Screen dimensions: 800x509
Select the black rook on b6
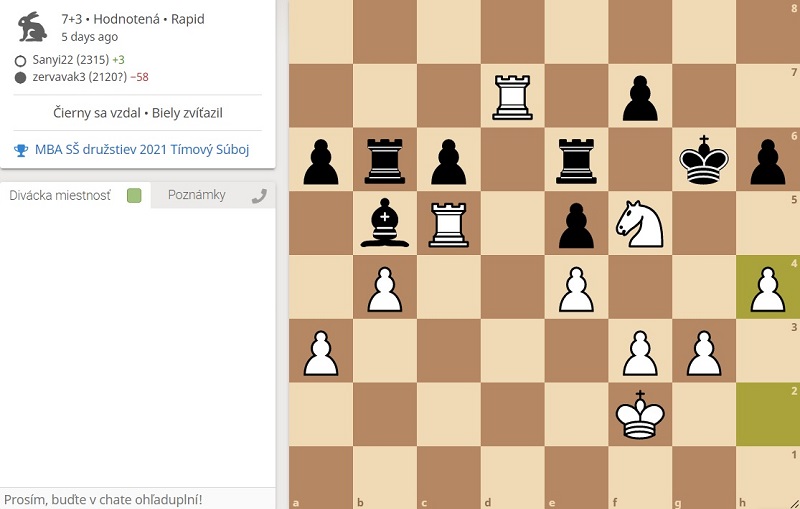tap(385, 159)
